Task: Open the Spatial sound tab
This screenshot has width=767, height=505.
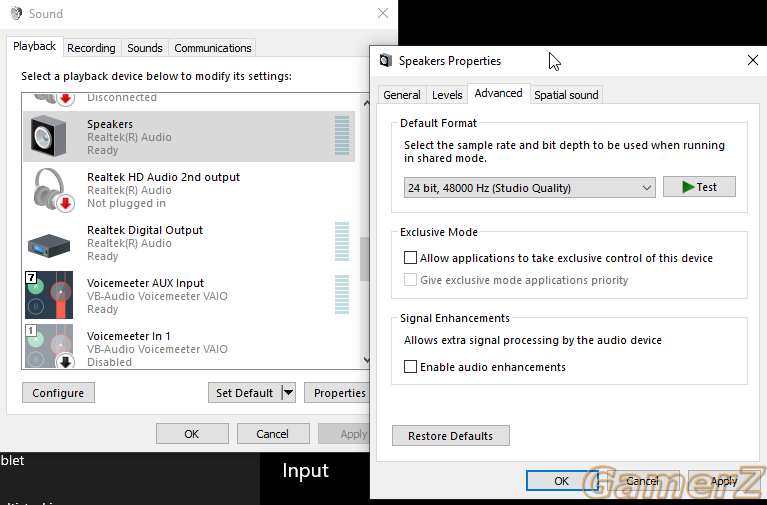Action: click(566, 95)
